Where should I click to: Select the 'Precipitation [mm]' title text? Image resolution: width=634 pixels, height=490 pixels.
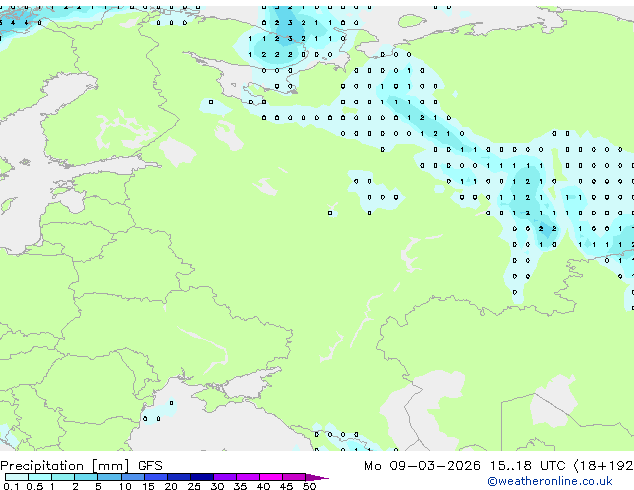(x=65, y=466)
